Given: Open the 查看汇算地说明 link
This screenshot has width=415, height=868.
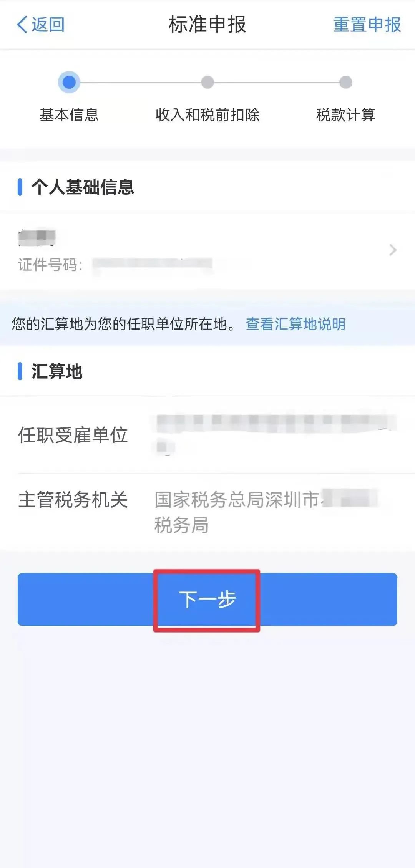Looking at the screenshot, I should click(x=295, y=324).
